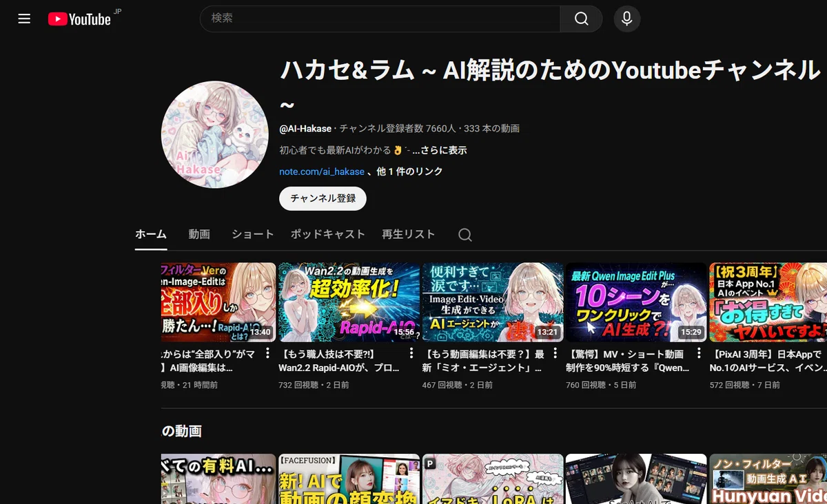Image resolution: width=827 pixels, height=504 pixels.
Task: Play the 祝3周年 PixAI thumbnail
Action: 768,302
